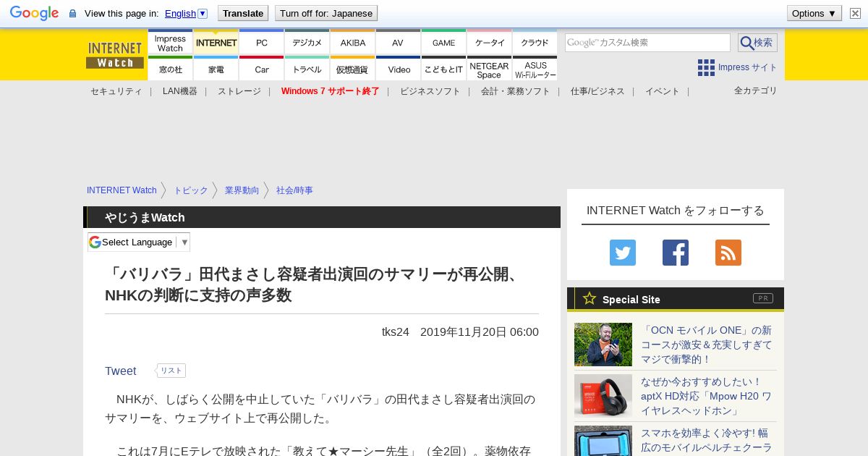Screen dimensions: 868x456
Task: Open the PC tab
Action: [x=261, y=43]
